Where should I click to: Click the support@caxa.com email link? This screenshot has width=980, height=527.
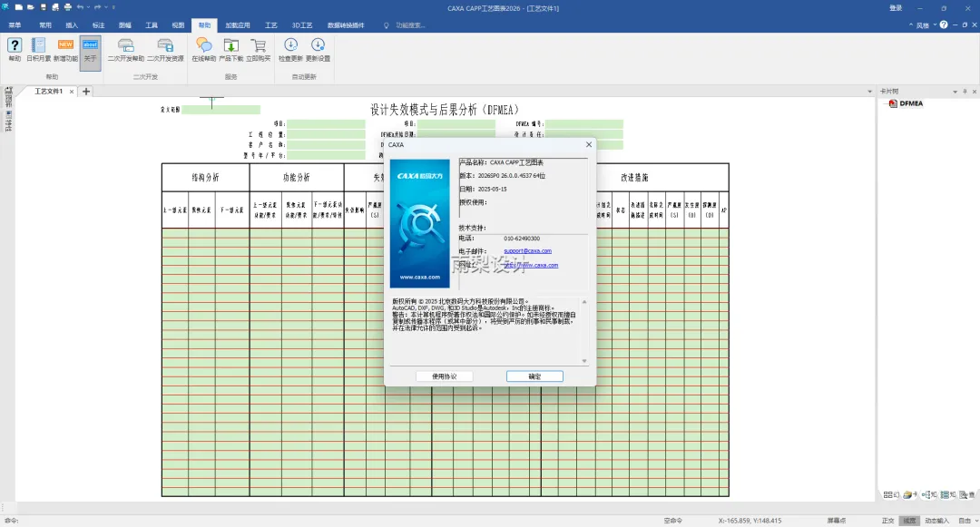pos(527,251)
